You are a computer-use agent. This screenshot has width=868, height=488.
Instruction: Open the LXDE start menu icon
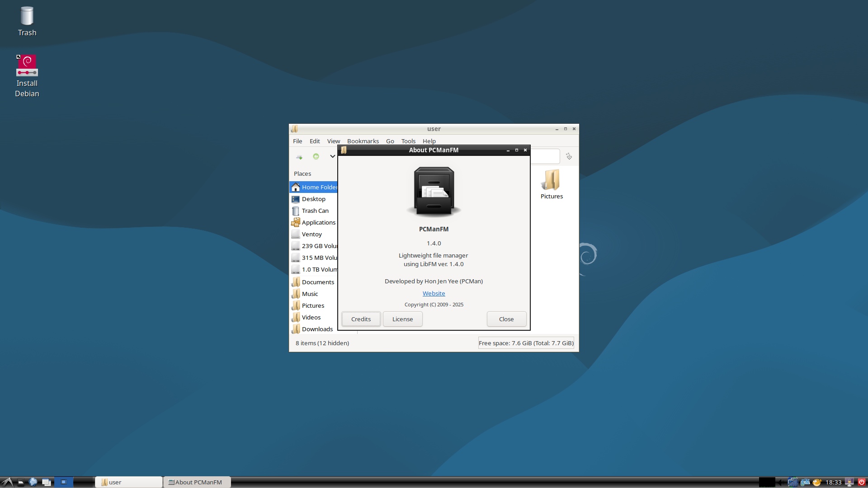click(x=8, y=482)
